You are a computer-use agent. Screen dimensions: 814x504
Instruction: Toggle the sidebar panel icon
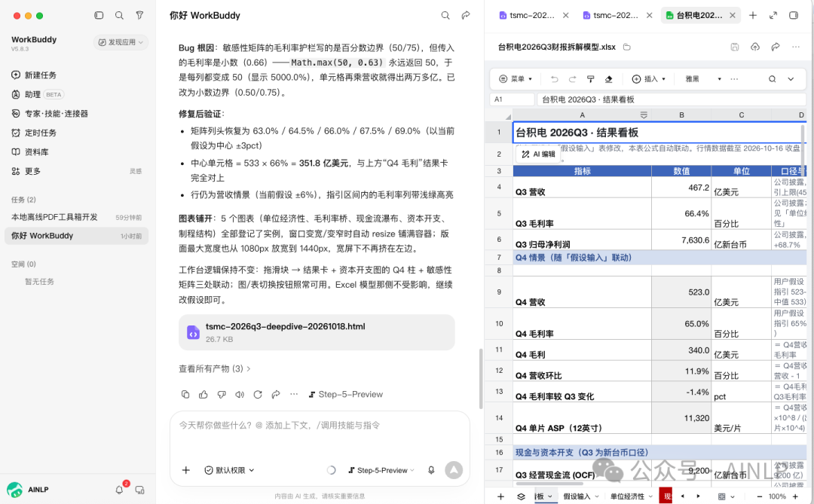pyautogui.click(x=99, y=16)
